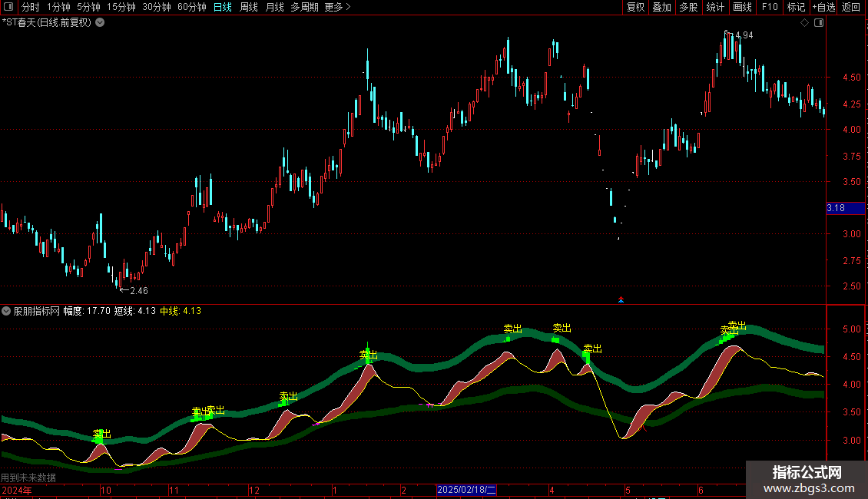Click the blue 3.18 price tag on axis
The image size is (868, 499).
pyautogui.click(x=845, y=208)
